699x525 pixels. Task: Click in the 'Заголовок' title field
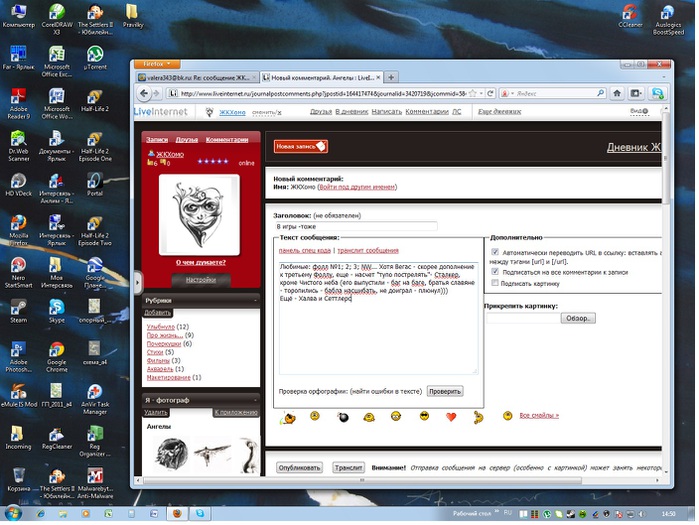(355, 226)
